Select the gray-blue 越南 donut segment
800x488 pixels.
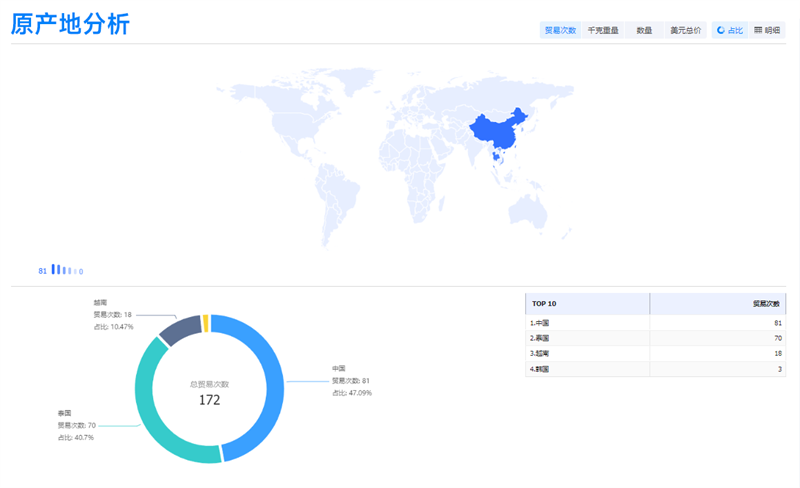[180, 330]
